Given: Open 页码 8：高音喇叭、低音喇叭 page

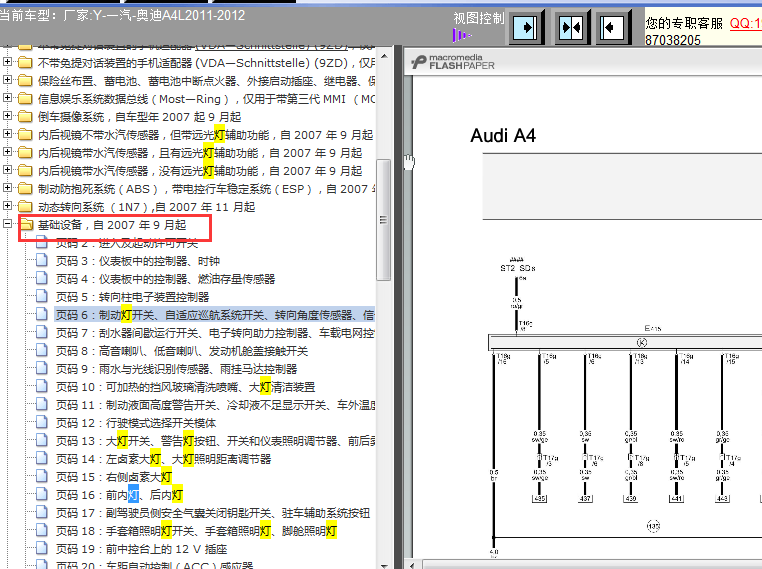Looking at the screenshot, I should point(182,351).
